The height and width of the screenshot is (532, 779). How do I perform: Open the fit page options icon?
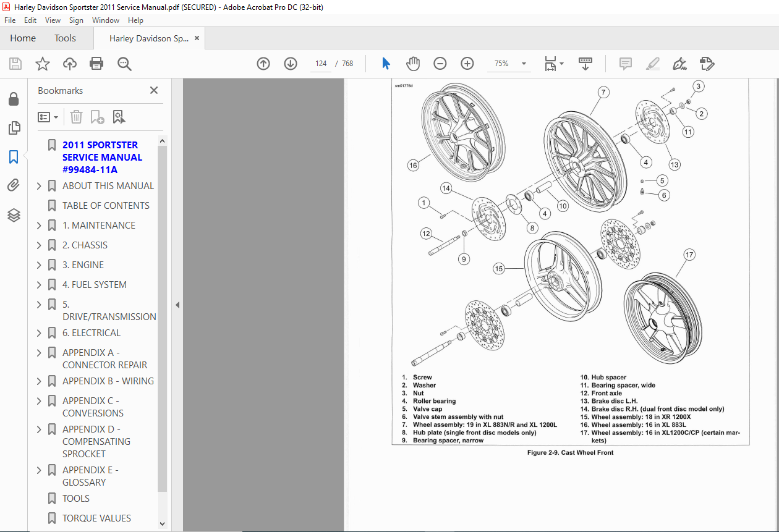click(554, 64)
